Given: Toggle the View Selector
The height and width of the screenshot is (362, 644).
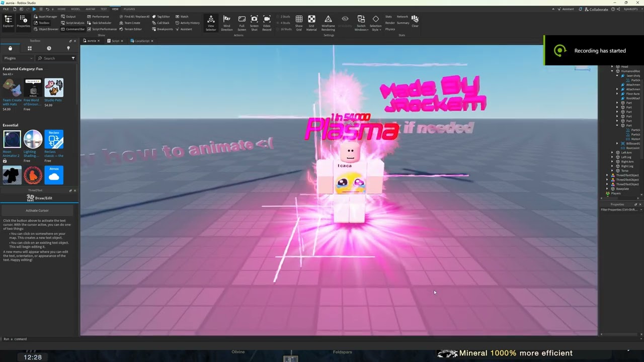Looking at the screenshot, I should [x=211, y=23].
